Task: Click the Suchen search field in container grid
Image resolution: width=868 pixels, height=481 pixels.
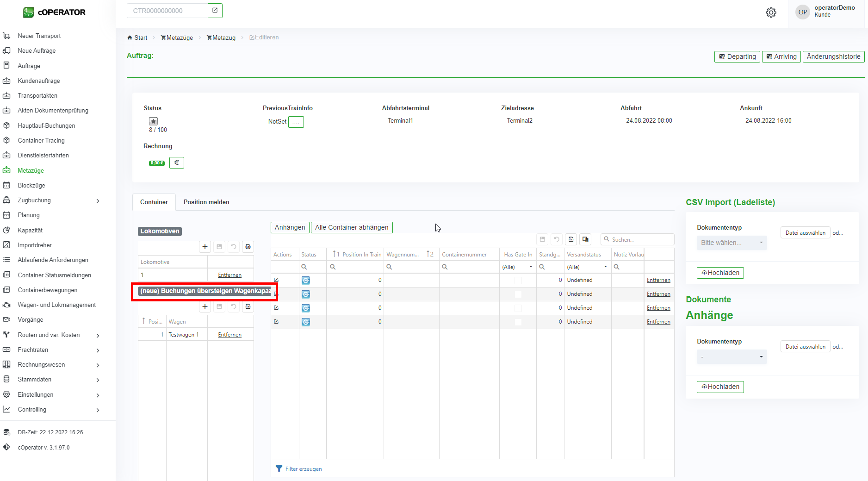Action: (641, 239)
